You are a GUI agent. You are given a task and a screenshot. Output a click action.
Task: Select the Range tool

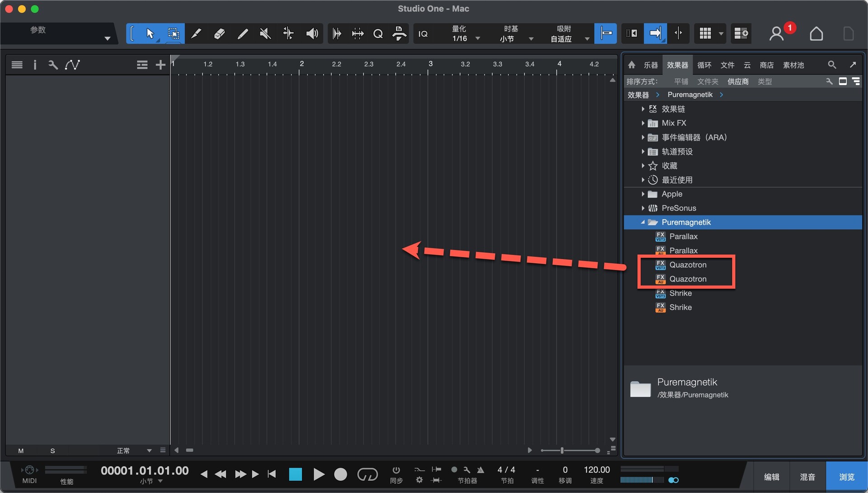click(x=174, y=33)
